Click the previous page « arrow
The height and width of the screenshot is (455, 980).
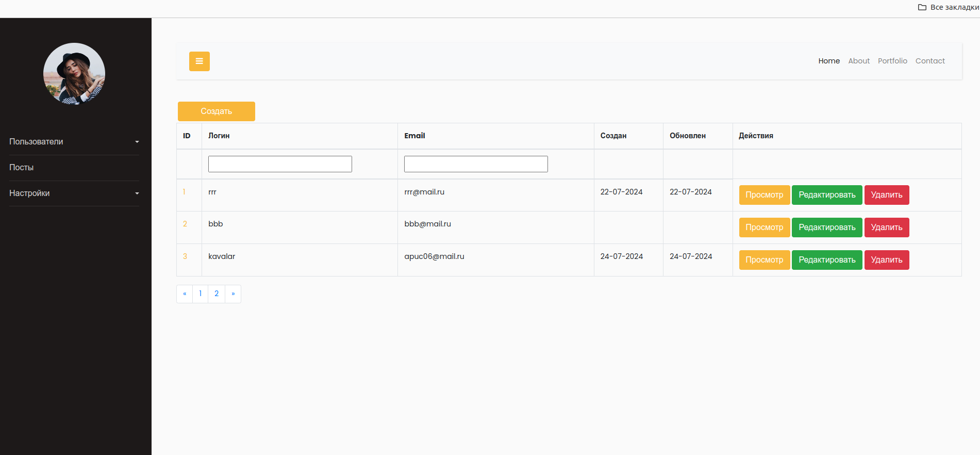(x=185, y=294)
